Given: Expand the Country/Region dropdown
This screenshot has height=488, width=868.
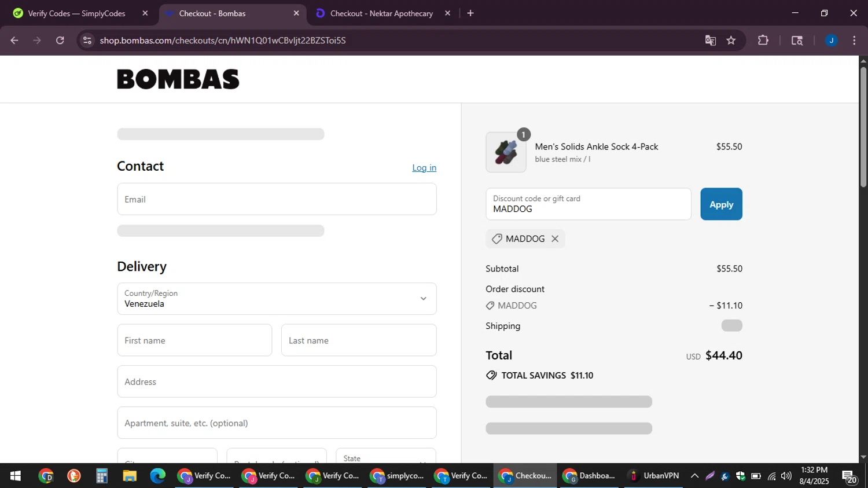Looking at the screenshot, I should 277,299.
